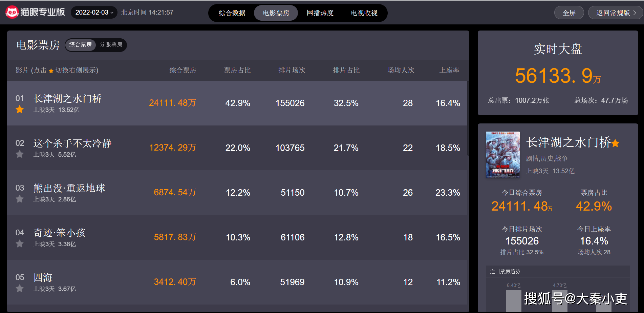Screen dimensions: 644x313
Task: Click orange star beside detail panel title
Action: coord(615,143)
